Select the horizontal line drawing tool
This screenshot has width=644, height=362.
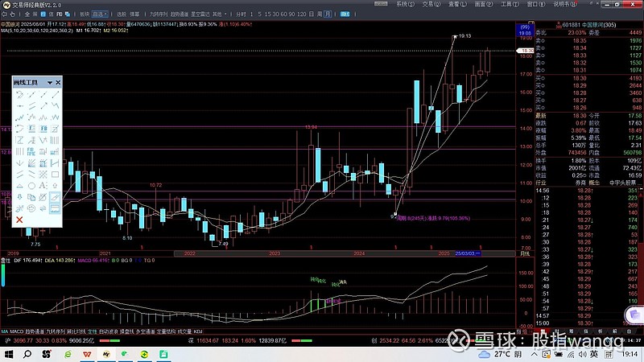point(19,106)
